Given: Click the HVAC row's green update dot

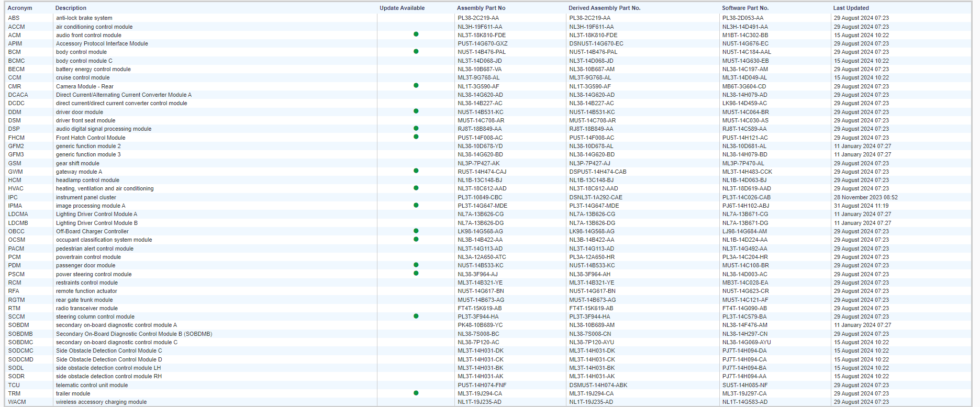Looking at the screenshot, I should tap(416, 188).
